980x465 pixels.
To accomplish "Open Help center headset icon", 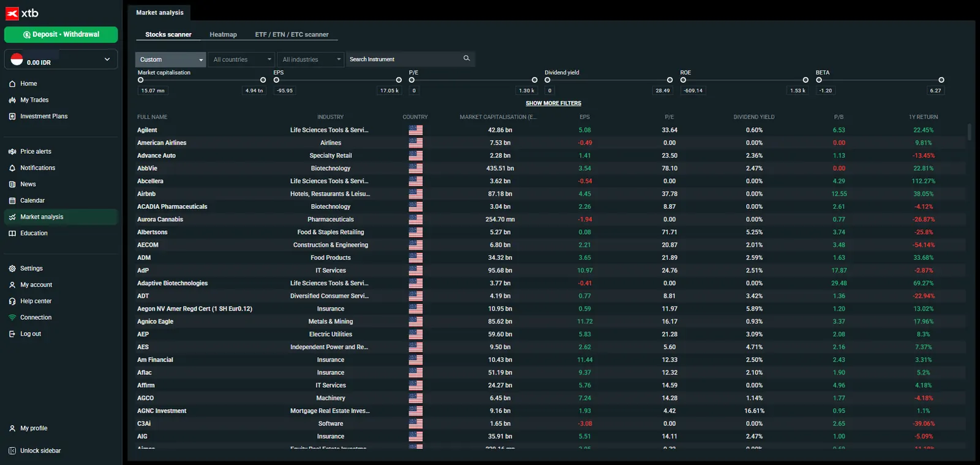I will pos(12,301).
